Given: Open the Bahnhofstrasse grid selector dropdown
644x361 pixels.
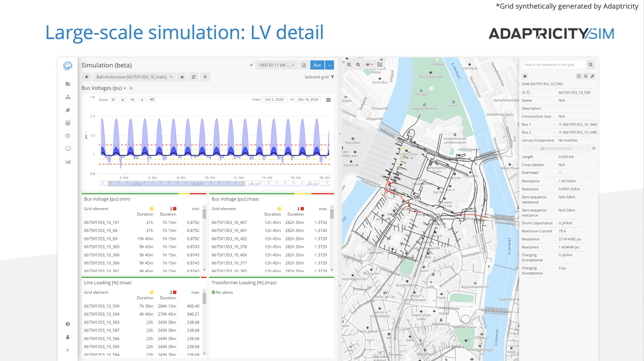Looking at the screenshot, I should pos(134,77).
